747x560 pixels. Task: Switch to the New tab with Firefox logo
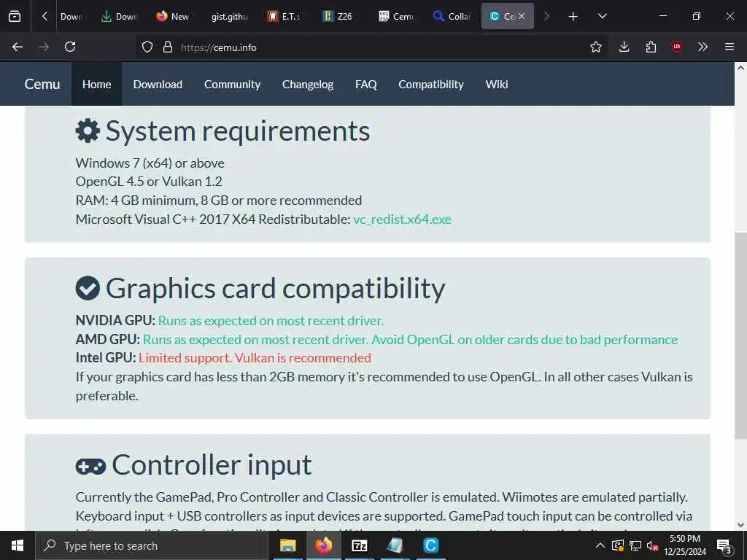point(174,17)
